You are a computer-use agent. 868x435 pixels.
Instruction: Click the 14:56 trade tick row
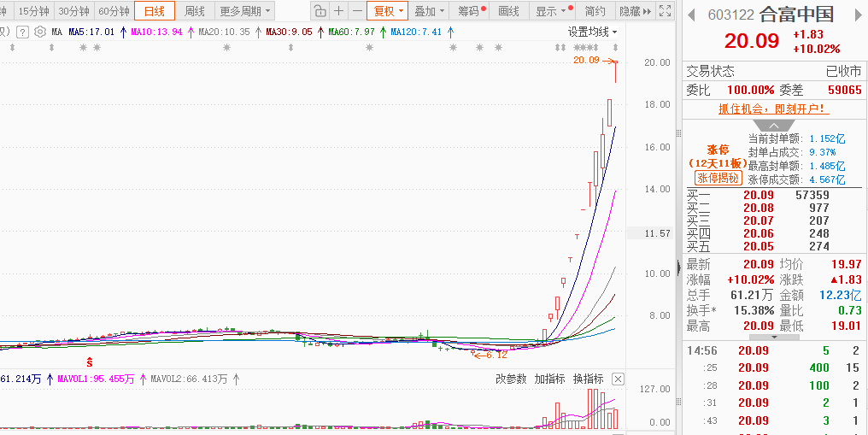pyautogui.click(x=774, y=350)
